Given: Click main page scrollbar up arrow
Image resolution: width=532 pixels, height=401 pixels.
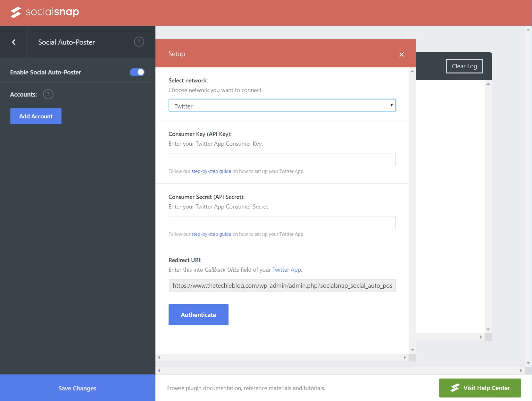Looking at the screenshot, I should point(528,30).
